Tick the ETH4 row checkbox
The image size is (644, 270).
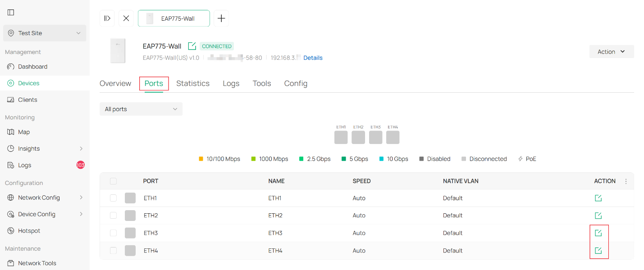click(x=113, y=251)
